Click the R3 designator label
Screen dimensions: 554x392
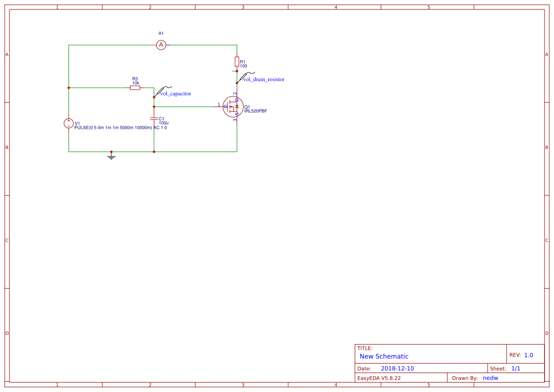pos(135,79)
